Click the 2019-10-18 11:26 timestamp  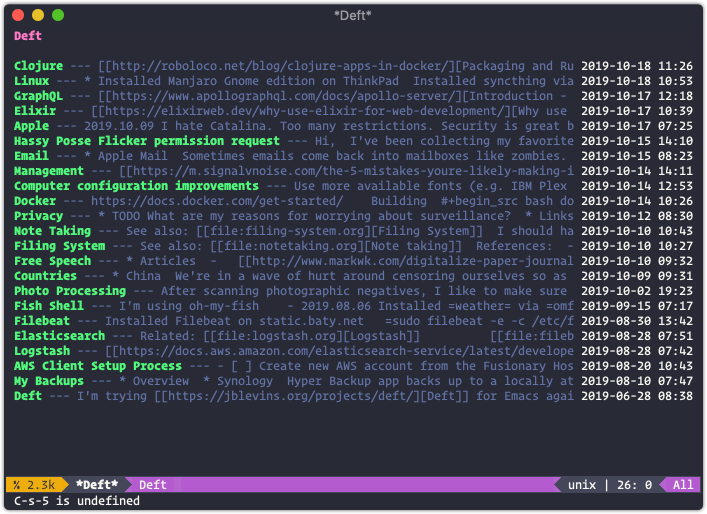click(637, 66)
